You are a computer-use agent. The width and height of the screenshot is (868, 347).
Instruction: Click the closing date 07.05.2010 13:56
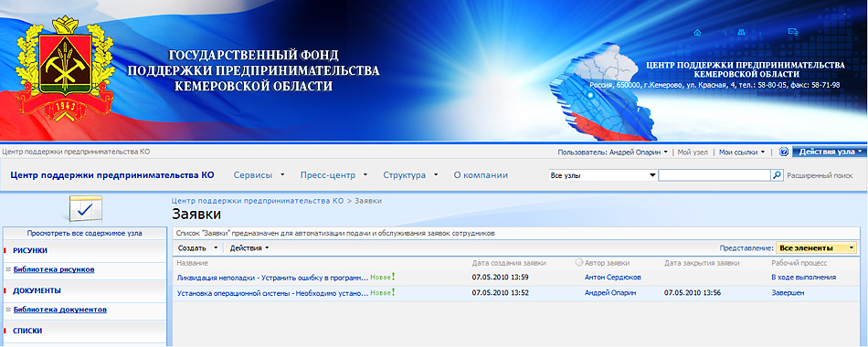pos(692,293)
